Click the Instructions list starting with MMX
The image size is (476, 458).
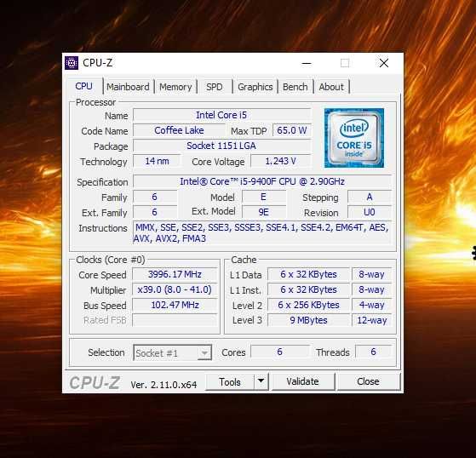point(262,232)
